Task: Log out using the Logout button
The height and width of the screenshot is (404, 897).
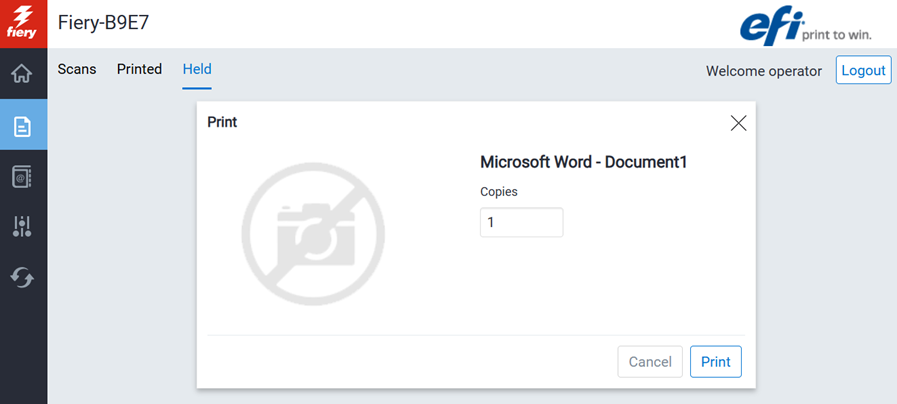Action: (862, 71)
